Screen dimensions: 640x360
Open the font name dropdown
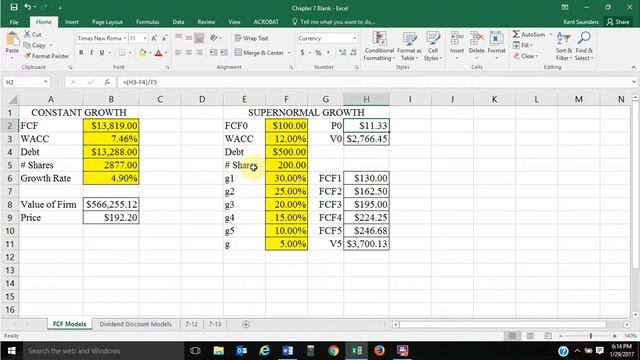(x=124, y=38)
